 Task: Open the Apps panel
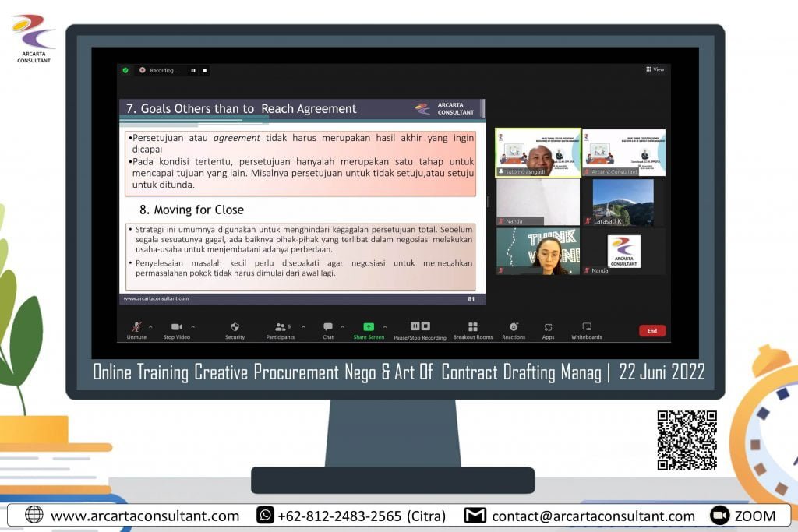(548, 327)
